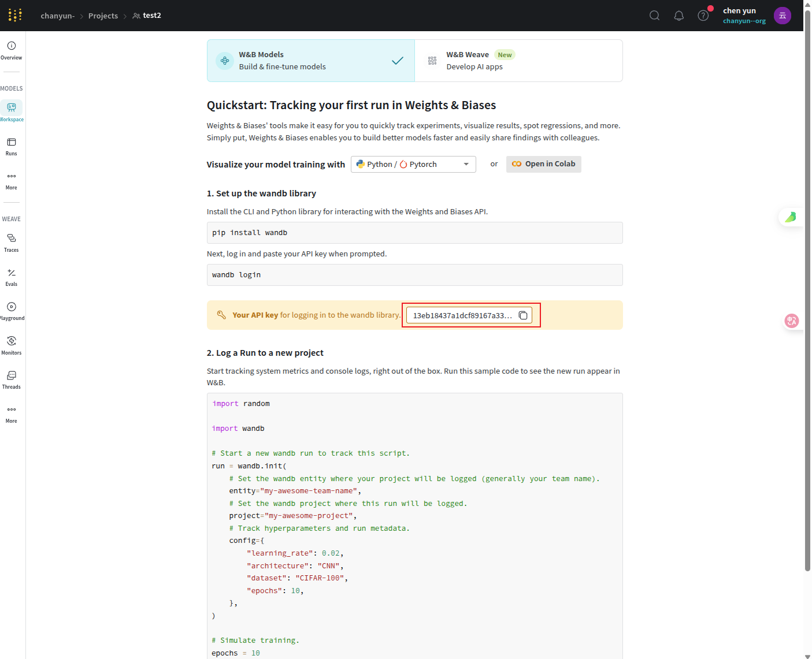Viewport: 812px width, 659px height.
Task: Open the purple user avatar menu
Action: (783, 16)
